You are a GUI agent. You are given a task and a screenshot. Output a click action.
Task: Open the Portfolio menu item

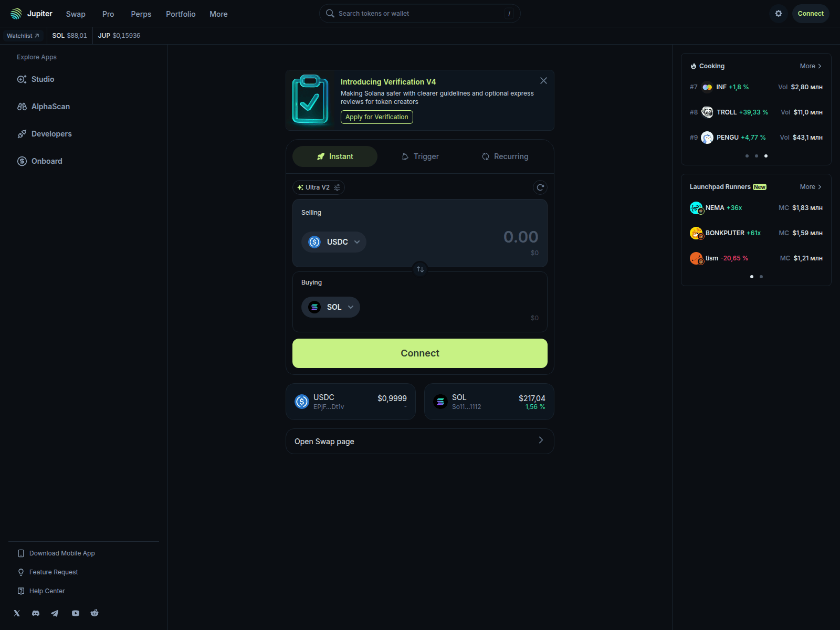click(x=181, y=14)
